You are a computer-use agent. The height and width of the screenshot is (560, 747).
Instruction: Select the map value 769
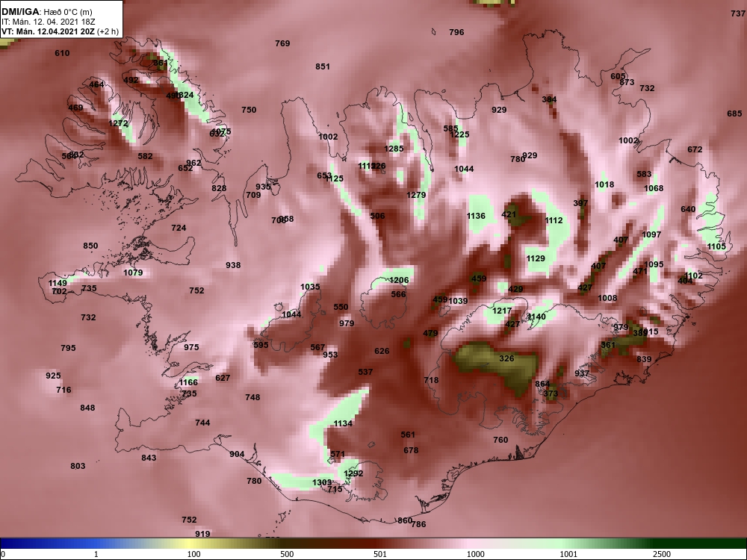point(282,43)
